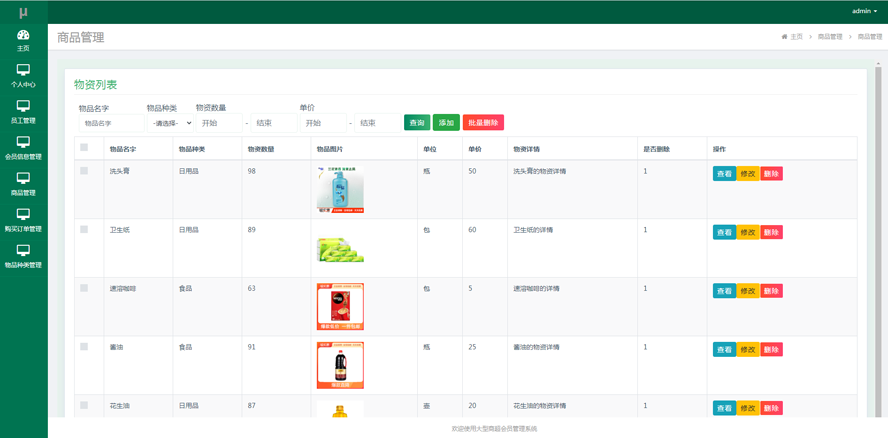This screenshot has width=888, height=438.
Task: Open 会员信息管理 sidebar item
Action: click(23, 148)
